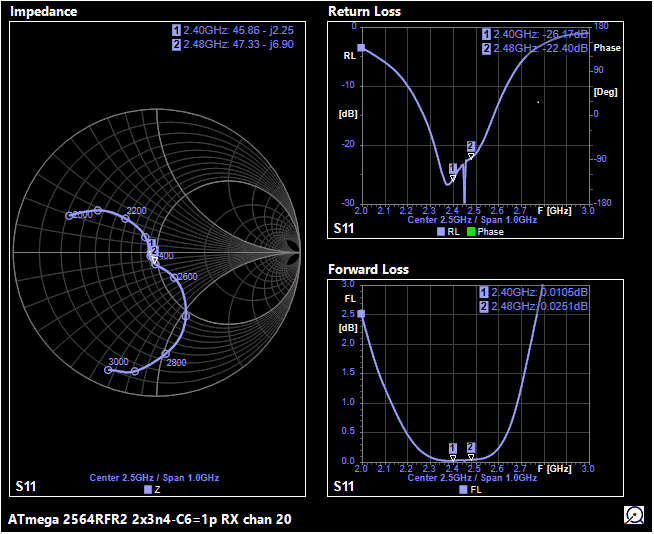Viewport: 654px width, 534px height.
Task: Toggle the green Phase legend box
Action: point(472,232)
